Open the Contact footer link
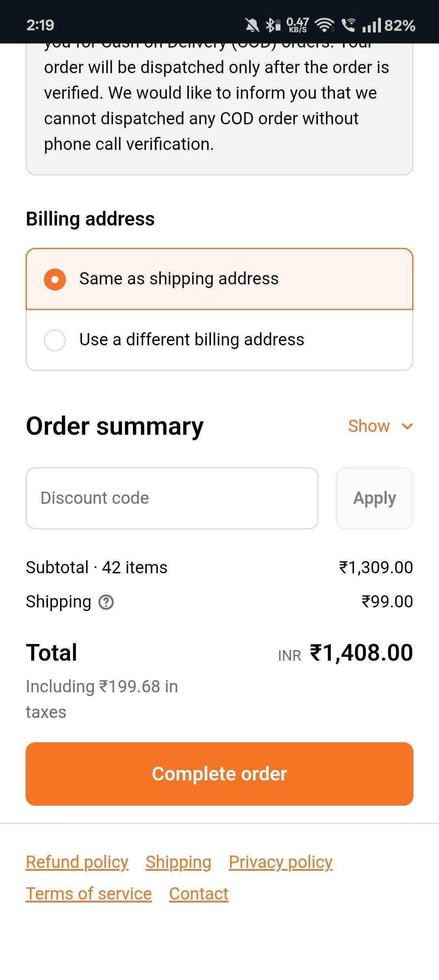 click(199, 894)
